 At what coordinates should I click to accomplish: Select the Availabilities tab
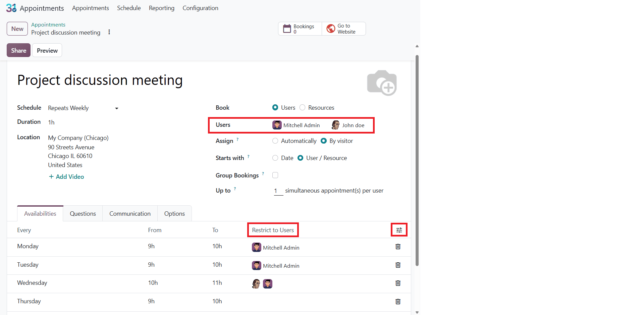pos(40,214)
